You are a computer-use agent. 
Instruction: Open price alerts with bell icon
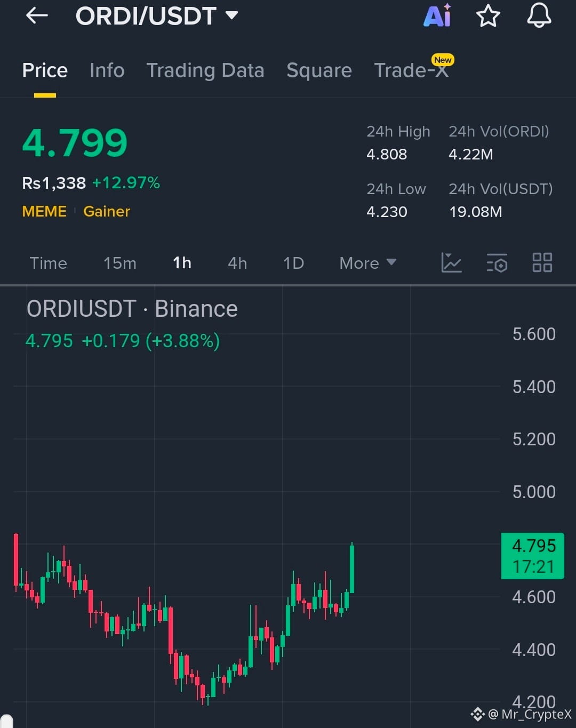coord(539,15)
